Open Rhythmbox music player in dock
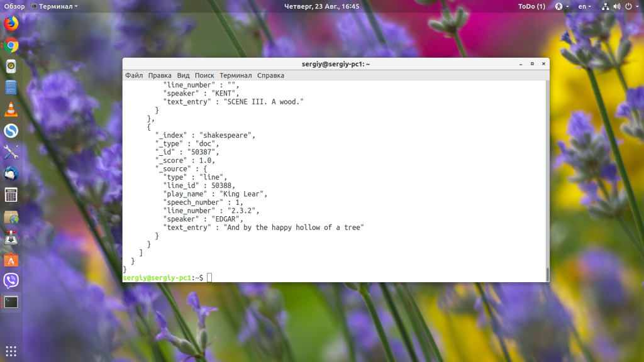This screenshot has height=362, width=644. [11, 67]
